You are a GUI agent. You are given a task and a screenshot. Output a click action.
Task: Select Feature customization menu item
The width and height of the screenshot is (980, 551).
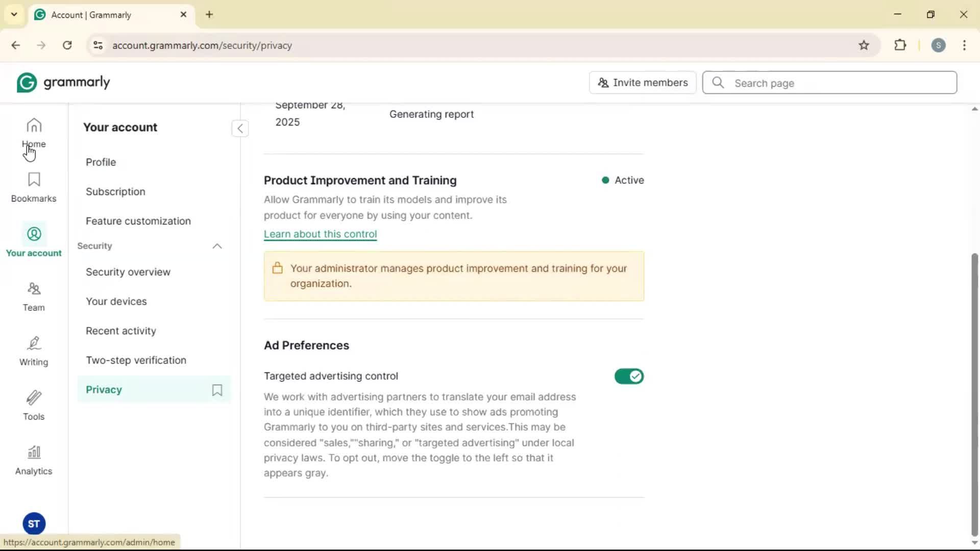(138, 221)
